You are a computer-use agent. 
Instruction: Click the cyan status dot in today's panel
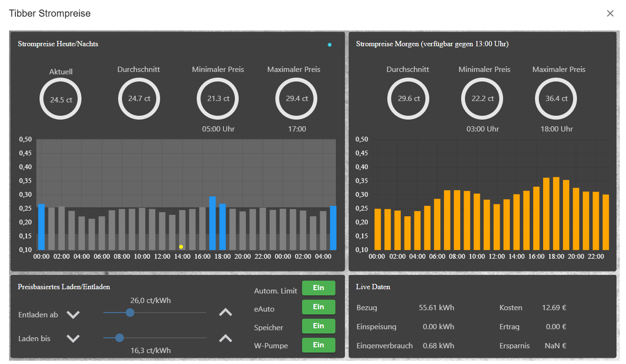coord(330,45)
